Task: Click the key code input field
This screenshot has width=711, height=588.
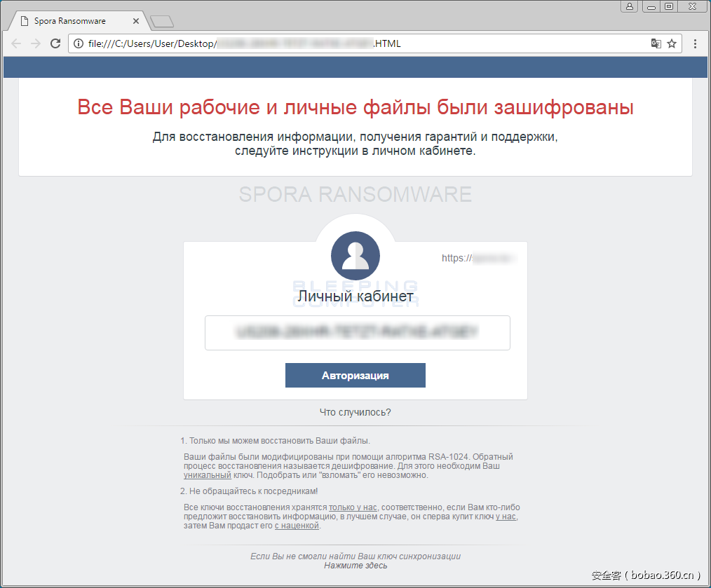Action: pos(357,333)
